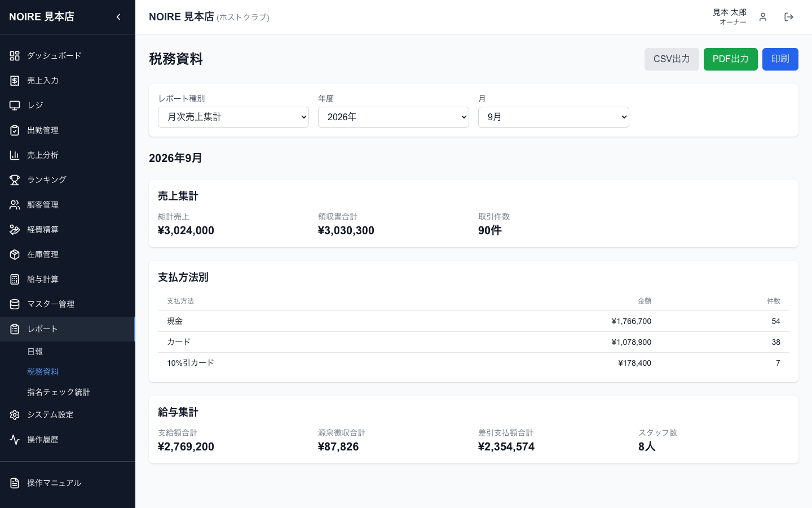Click the 取引件数 value 90件
The image size is (812, 508).
pyautogui.click(x=490, y=230)
